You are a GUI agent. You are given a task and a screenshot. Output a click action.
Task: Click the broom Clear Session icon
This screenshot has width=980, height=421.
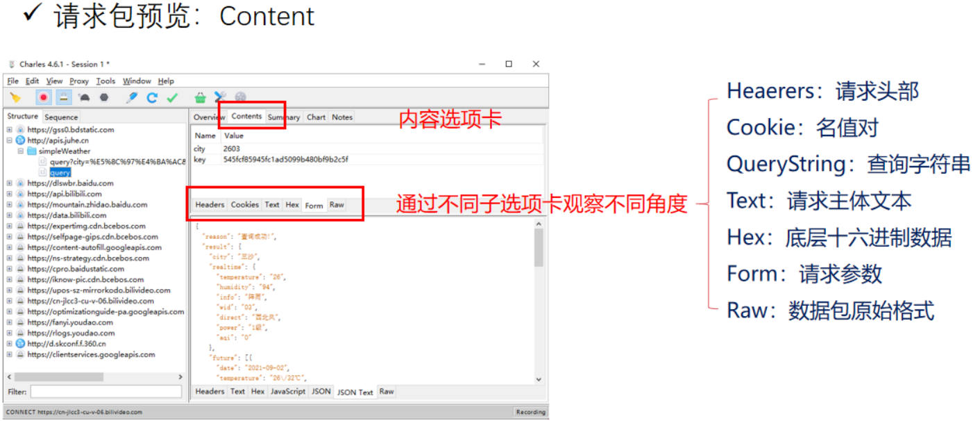[15, 98]
